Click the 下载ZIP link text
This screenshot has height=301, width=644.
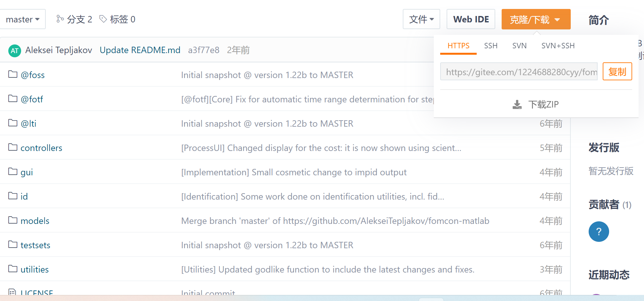[543, 105]
